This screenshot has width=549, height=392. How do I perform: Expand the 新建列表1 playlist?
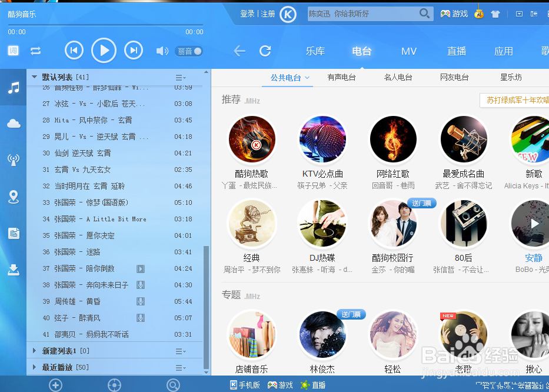click(x=34, y=350)
